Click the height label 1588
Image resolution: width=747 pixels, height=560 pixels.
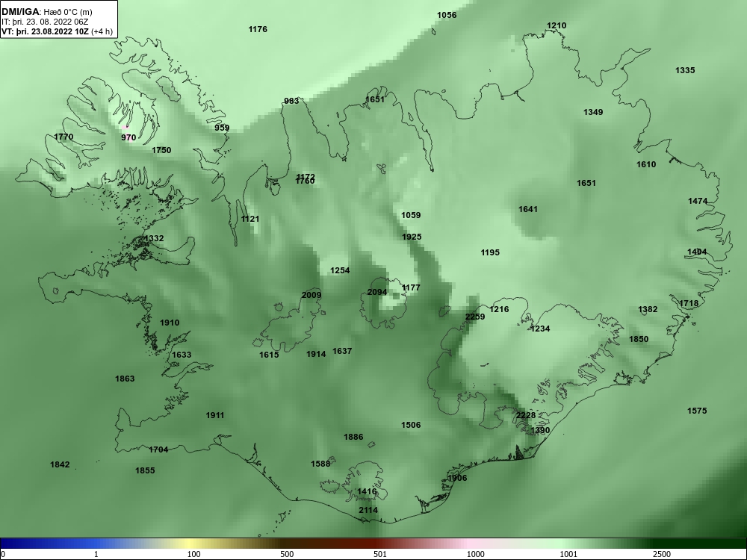pyautogui.click(x=320, y=464)
